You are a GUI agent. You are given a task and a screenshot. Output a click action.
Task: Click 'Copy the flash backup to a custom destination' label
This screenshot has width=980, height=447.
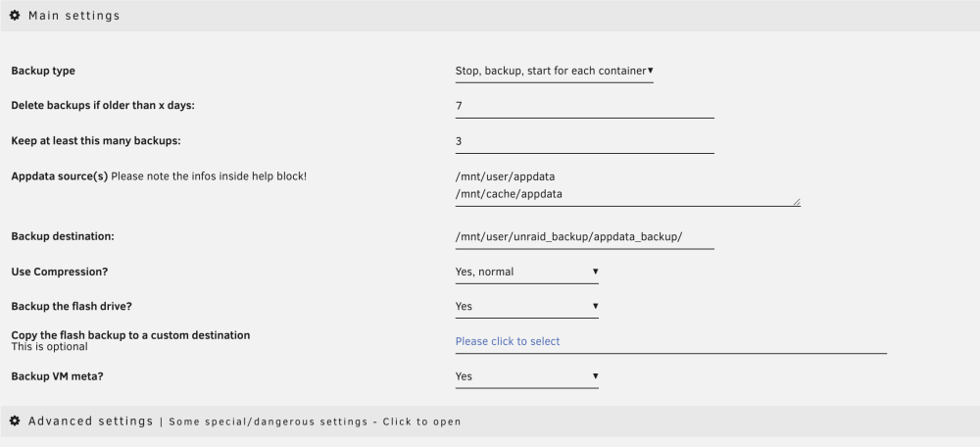[130, 335]
